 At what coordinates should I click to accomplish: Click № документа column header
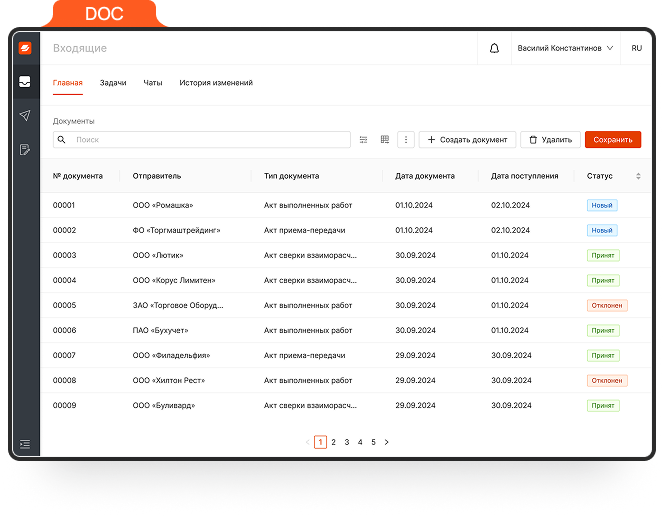78,176
